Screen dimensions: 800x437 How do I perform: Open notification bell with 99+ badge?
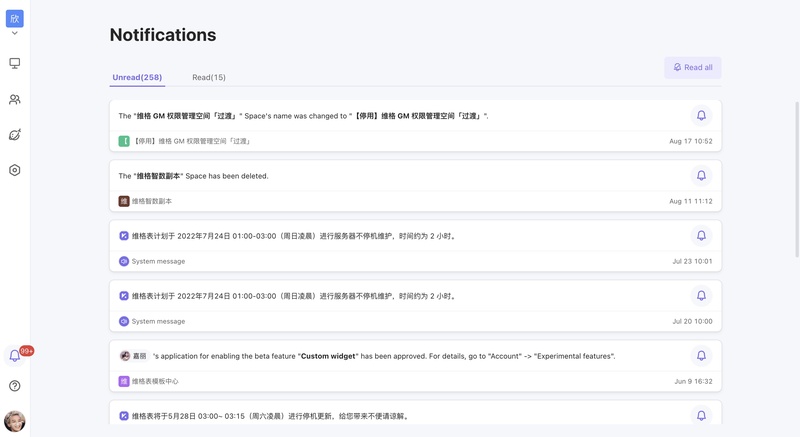coord(15,355)
